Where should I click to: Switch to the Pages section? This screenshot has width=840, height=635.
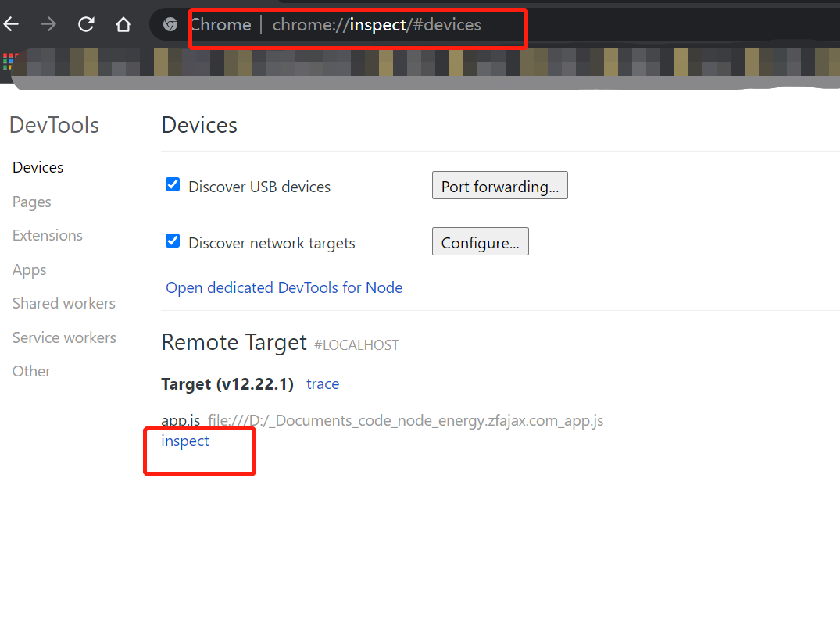[32, 202]
